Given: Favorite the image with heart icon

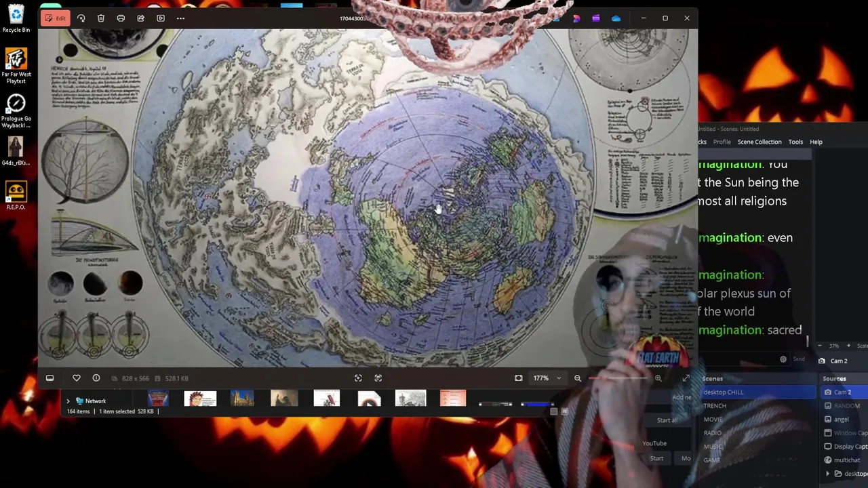Looking at the screenshot, I should (77, 378).
